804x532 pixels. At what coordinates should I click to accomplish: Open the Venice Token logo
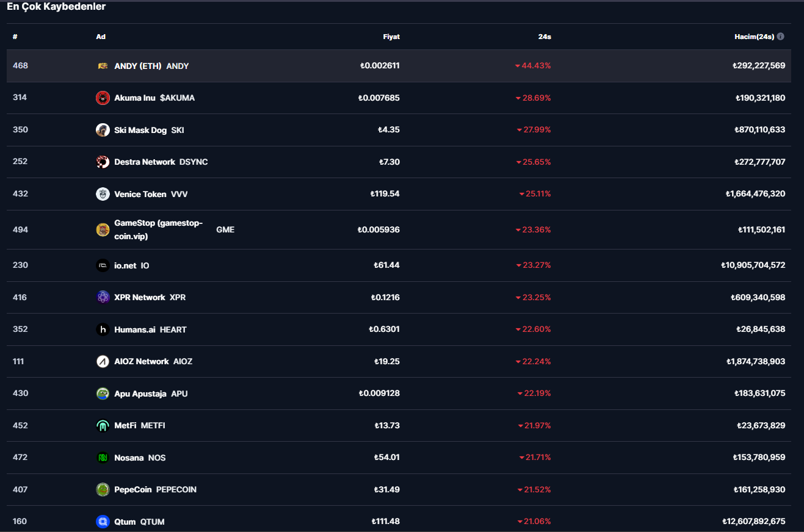coord(103,194)
